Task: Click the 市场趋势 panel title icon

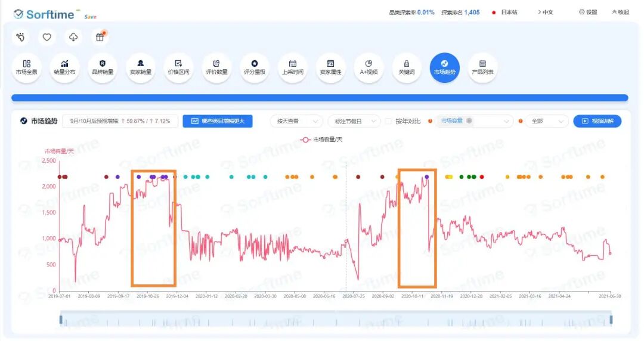Action: (x=24, y=121)
